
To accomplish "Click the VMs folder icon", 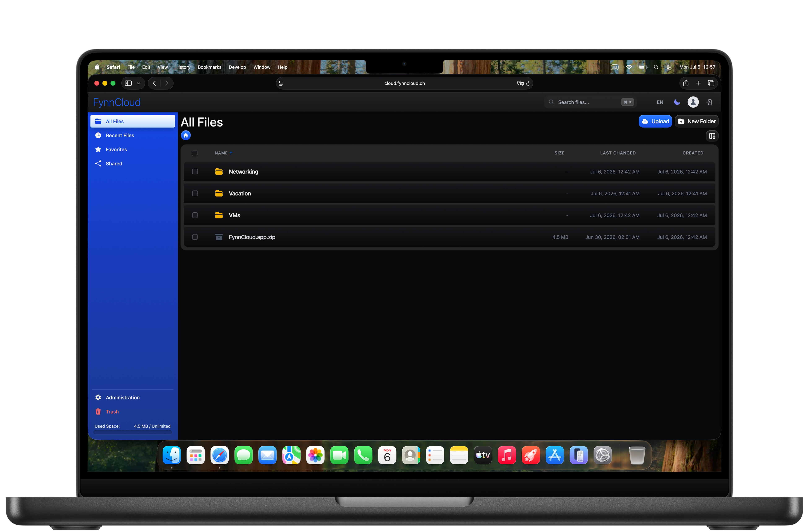I will [219, 215].
